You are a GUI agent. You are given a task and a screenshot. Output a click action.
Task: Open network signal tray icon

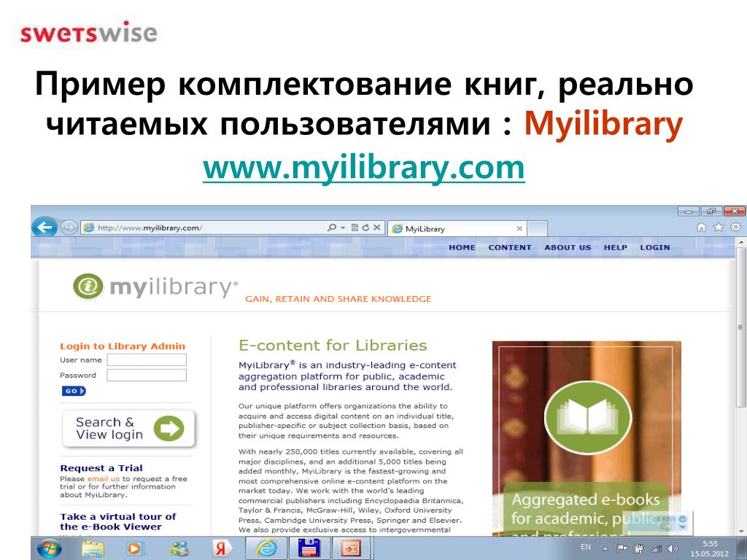point(656,549)
